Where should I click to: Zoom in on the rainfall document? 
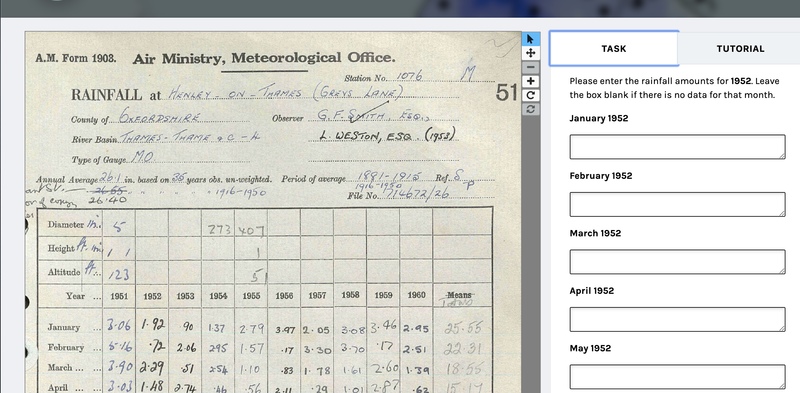(x=530, y=81)
